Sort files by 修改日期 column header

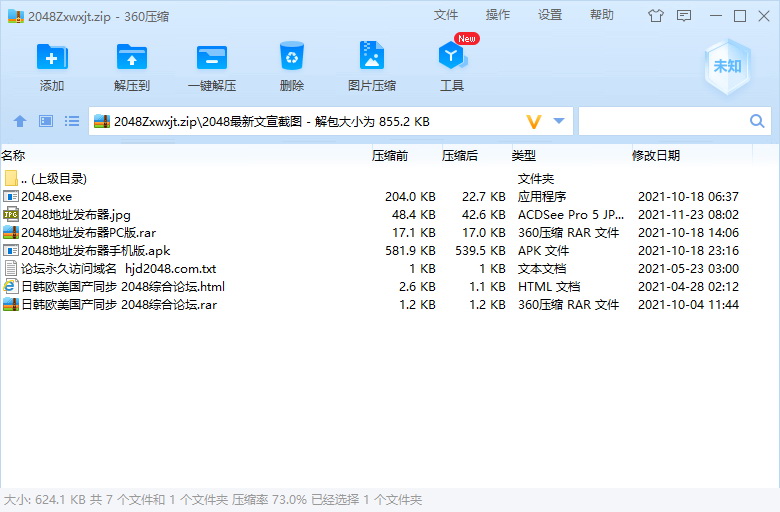point(656,155)
